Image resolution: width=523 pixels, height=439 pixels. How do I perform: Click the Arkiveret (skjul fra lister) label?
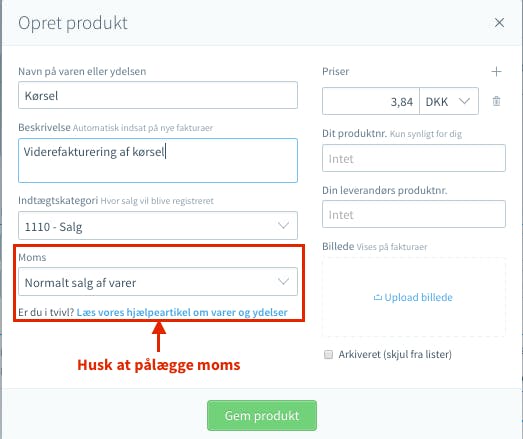tap(395, 354)
